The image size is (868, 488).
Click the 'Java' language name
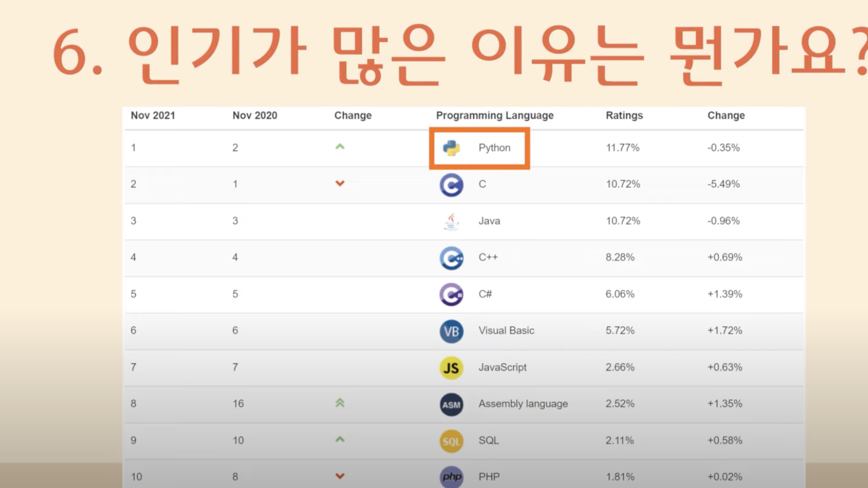click(489, 221)
